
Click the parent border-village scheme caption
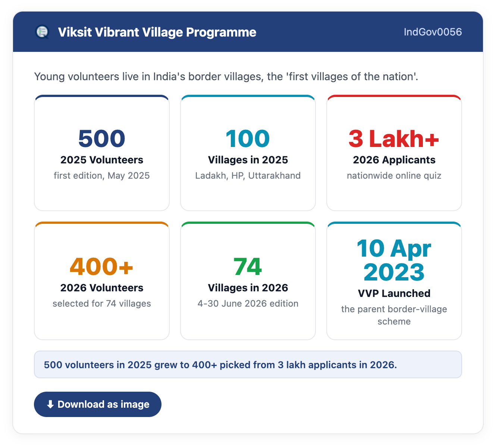(394, 315)
